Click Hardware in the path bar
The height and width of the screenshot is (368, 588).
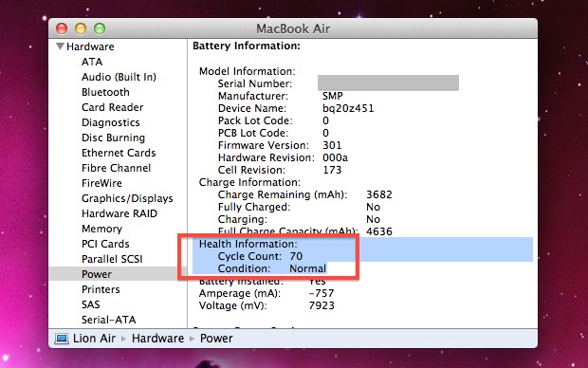(x=157, y=339)
